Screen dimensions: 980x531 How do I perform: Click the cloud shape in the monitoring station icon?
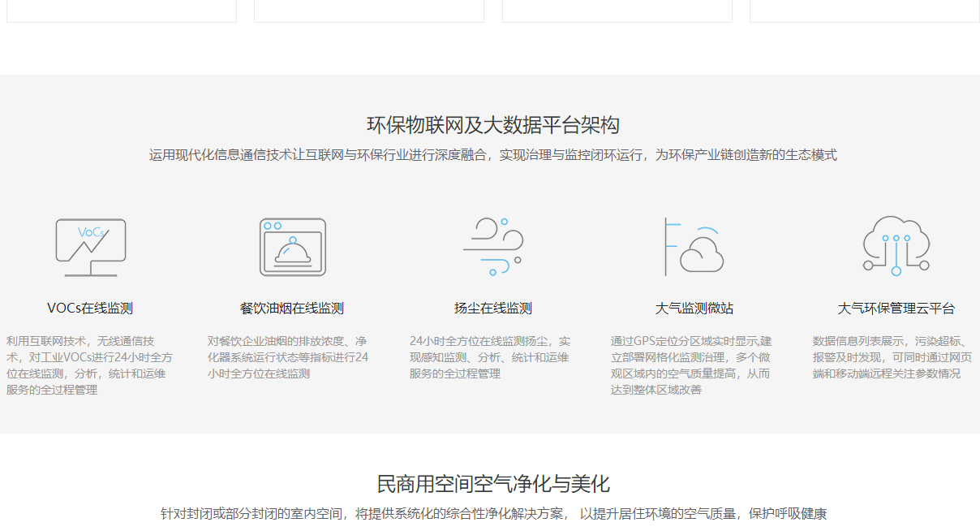click(x=703, y=254)
